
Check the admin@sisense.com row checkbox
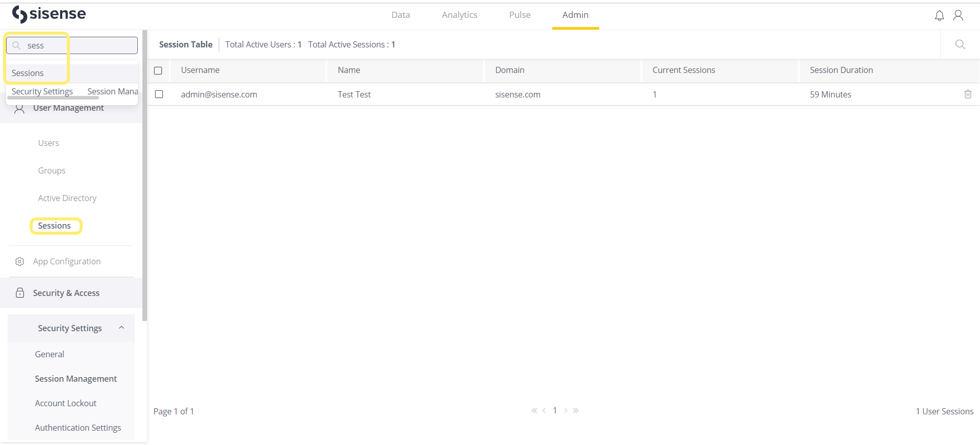tap(159, 94)
